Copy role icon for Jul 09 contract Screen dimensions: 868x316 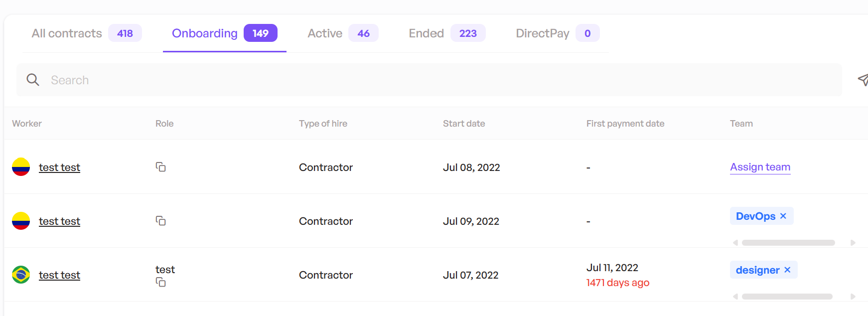click(x=160, y=221)
